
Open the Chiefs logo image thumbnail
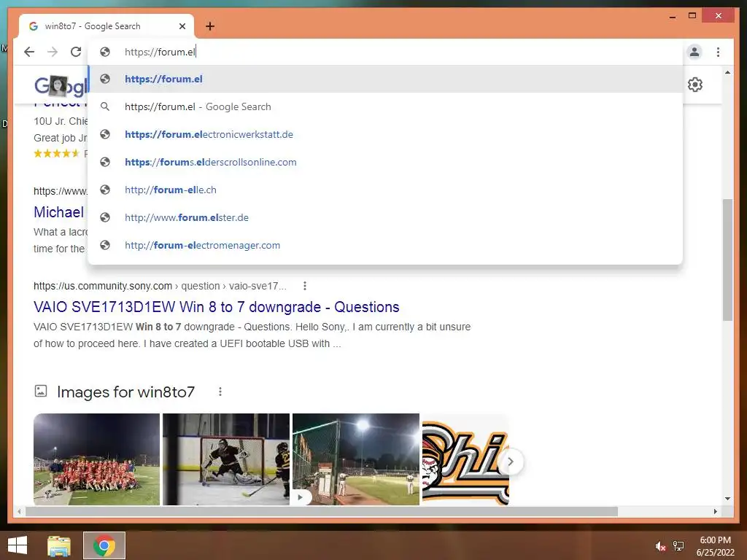tap(465, 459)
